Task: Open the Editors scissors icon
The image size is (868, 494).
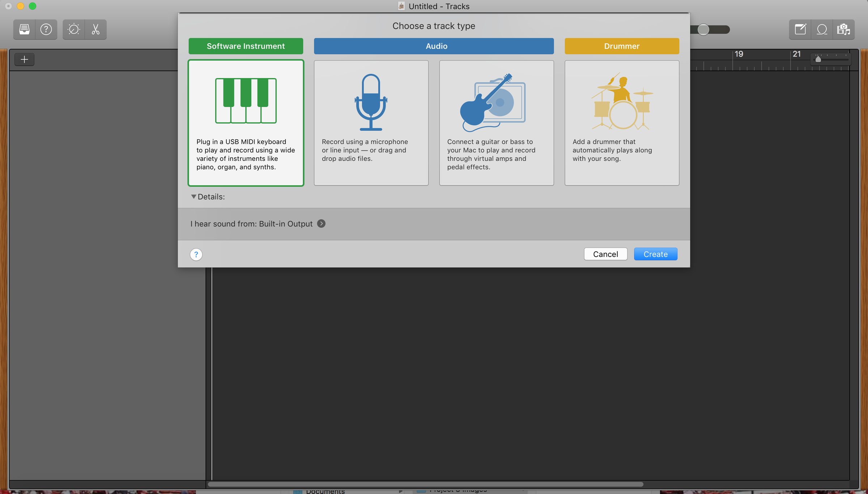Action: [96, 29]
